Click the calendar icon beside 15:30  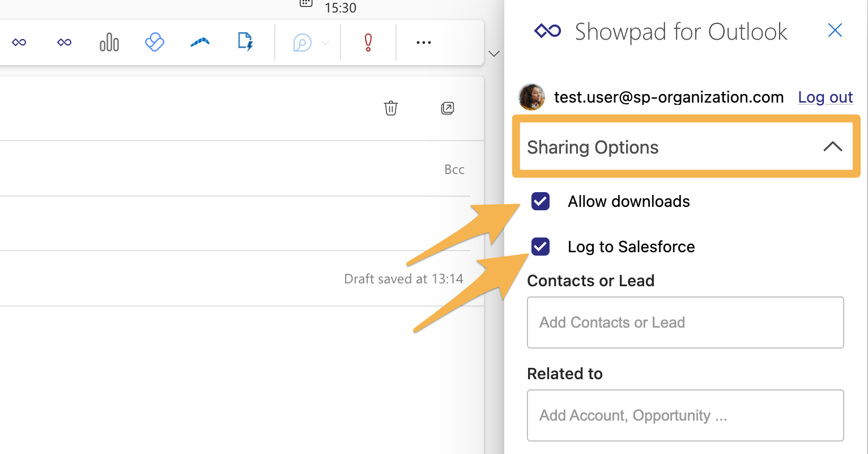click(x=306, y=3)
